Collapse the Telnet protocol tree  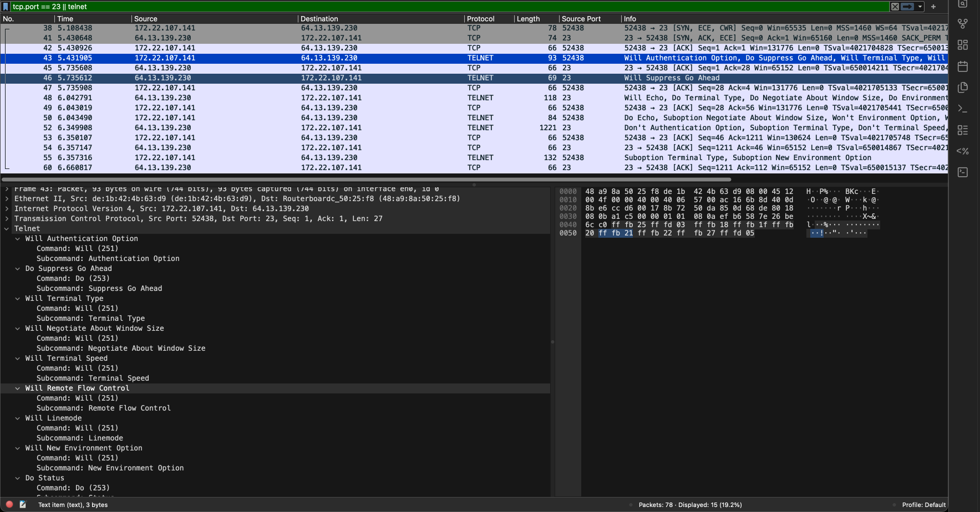point(7,229)
